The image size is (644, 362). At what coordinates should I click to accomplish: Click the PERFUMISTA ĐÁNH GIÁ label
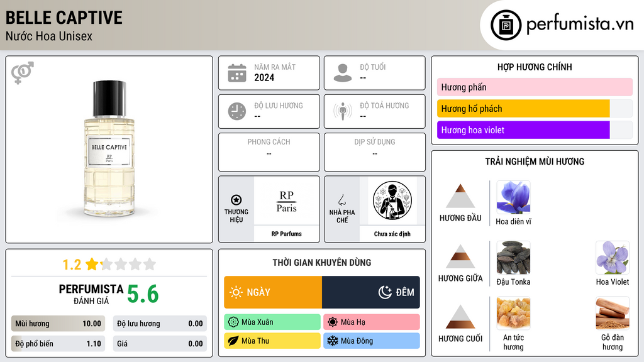pyautogui.click(x=91, y=294)
